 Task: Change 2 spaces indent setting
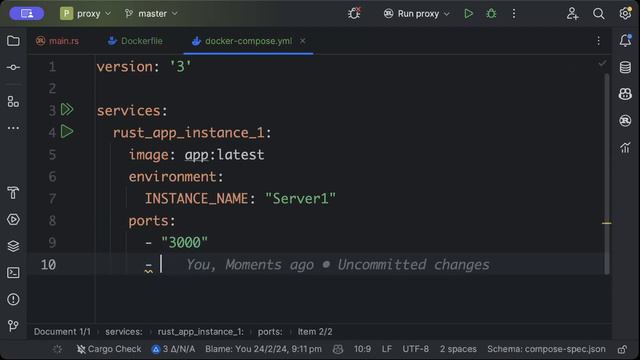458,349
